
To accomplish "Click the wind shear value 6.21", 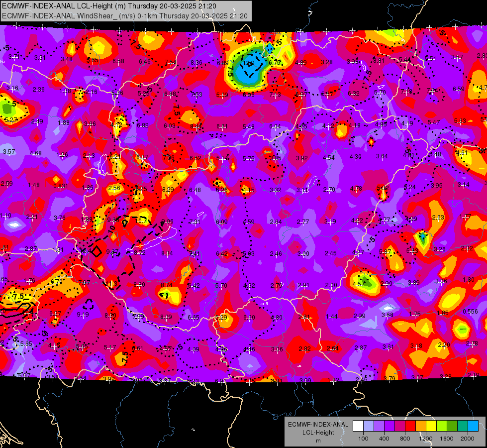I will point(115,156).
